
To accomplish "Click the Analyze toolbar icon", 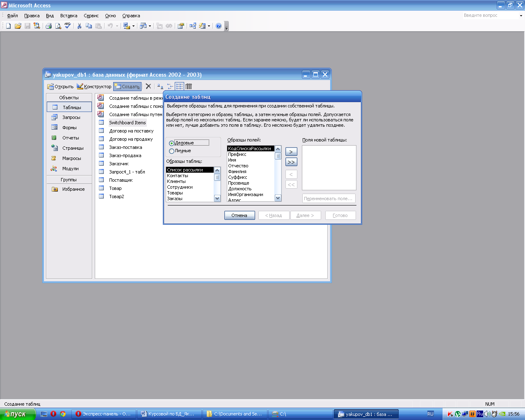I will click(143, 26).
